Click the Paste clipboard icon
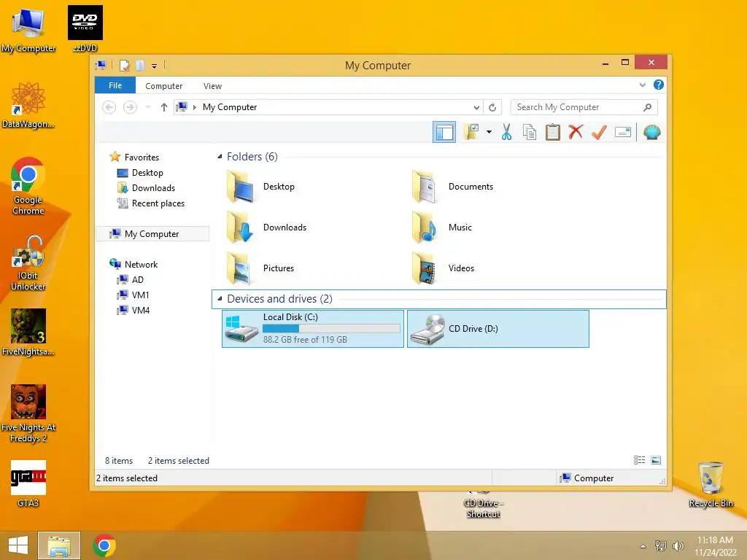Screen dimensions: 747x560 (x=553, y=132)
